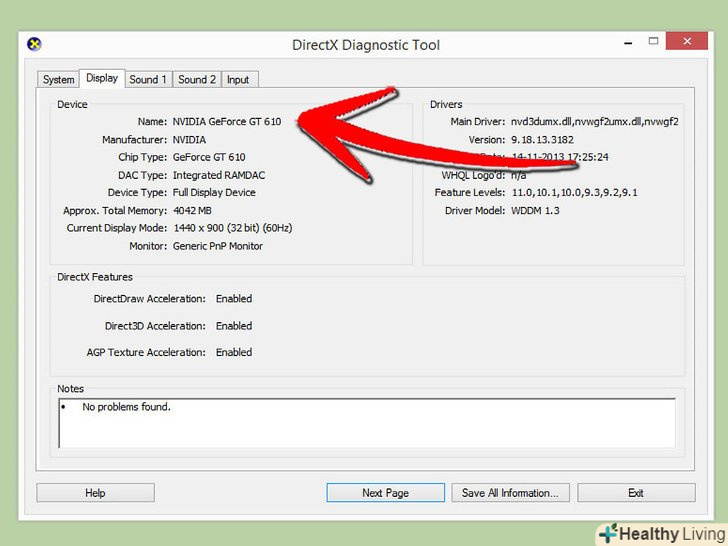
Task: Click the Healthy Living plus logo
Action: (x=610, y=533)
